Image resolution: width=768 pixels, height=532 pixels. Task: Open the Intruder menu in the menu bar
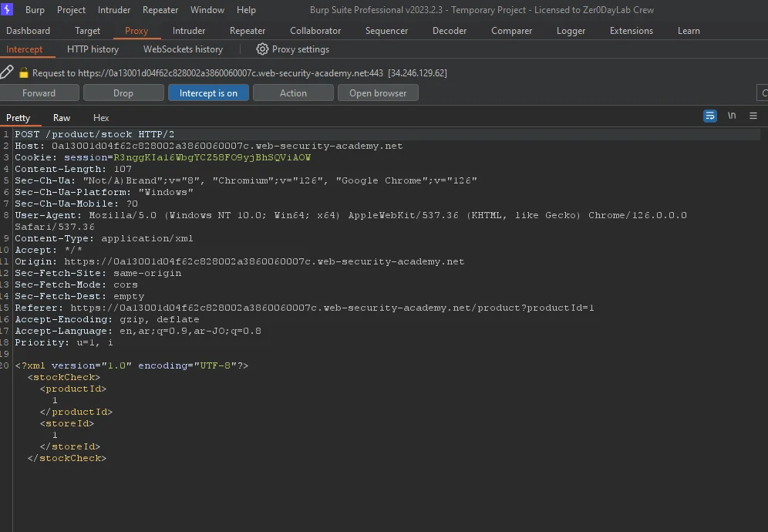[114, 10]
